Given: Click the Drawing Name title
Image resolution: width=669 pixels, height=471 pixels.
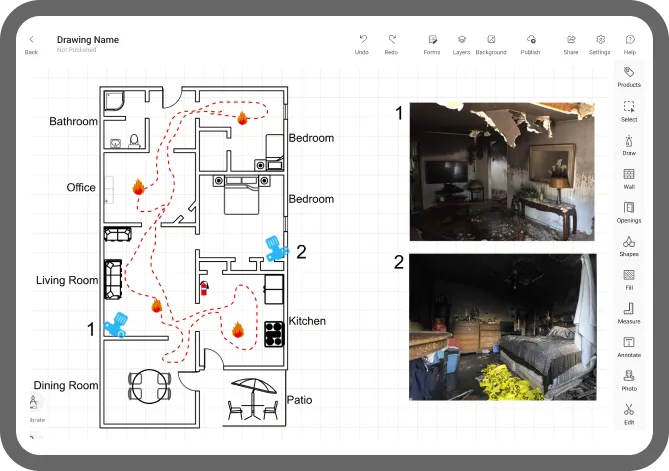Looking at the screenshot, I should tap(88, 40).
